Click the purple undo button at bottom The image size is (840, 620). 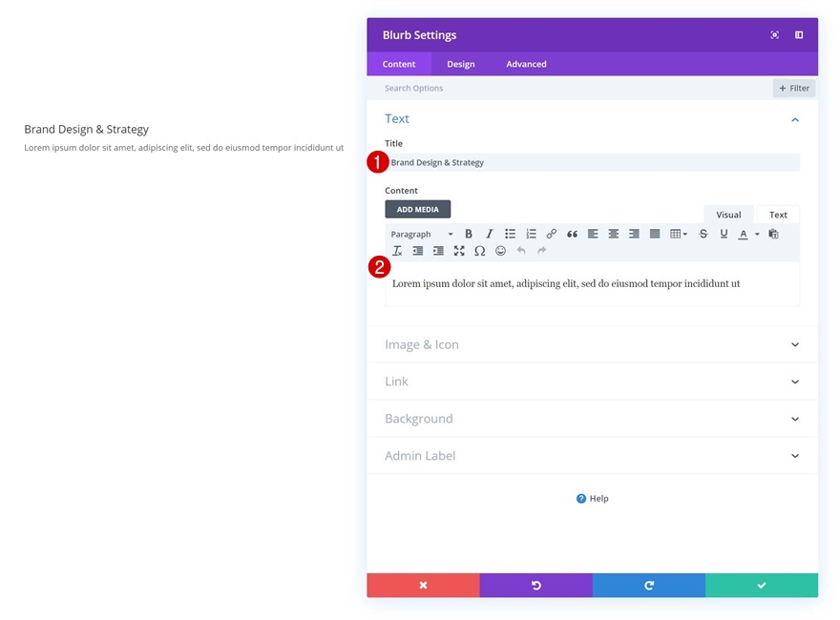[x=535, y=586]
